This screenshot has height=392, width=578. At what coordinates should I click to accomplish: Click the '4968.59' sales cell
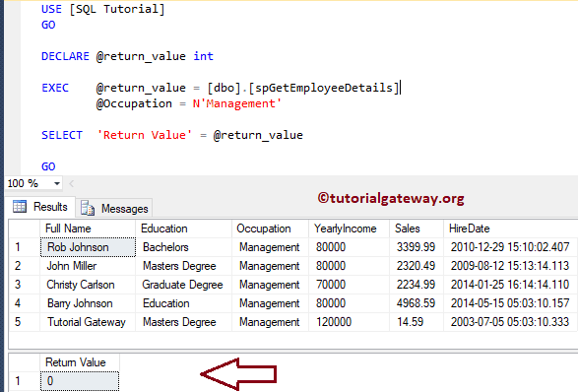[x=417, y=303]
